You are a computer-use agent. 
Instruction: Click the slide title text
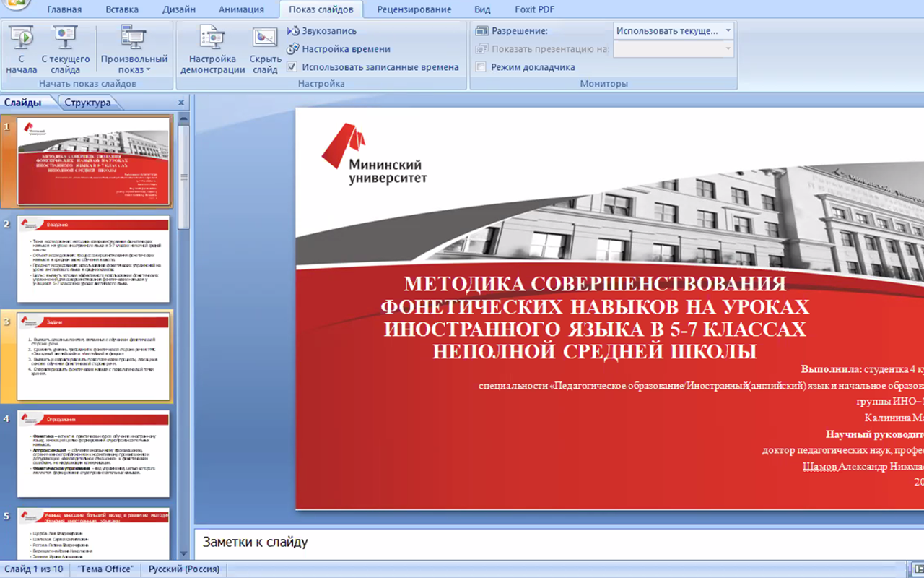595,317
